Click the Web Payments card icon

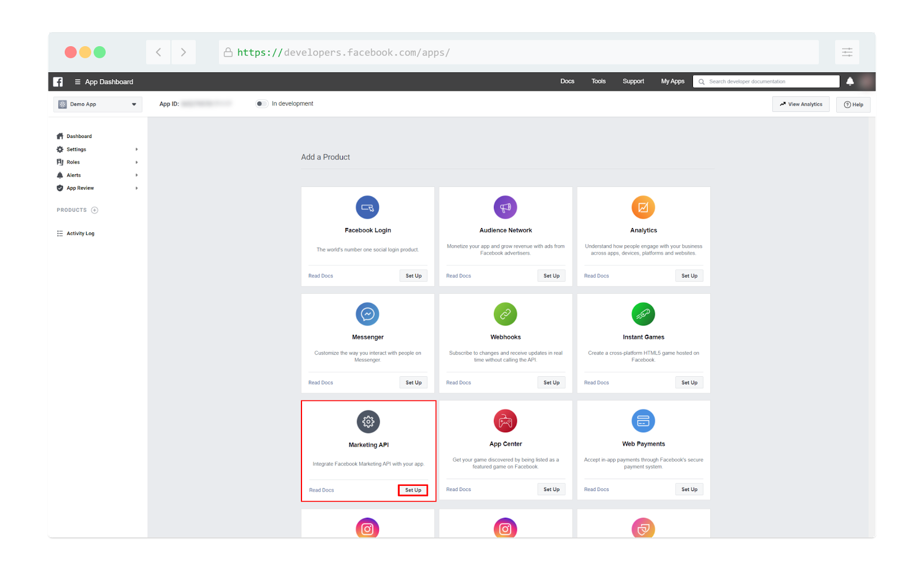pos(643,421)
